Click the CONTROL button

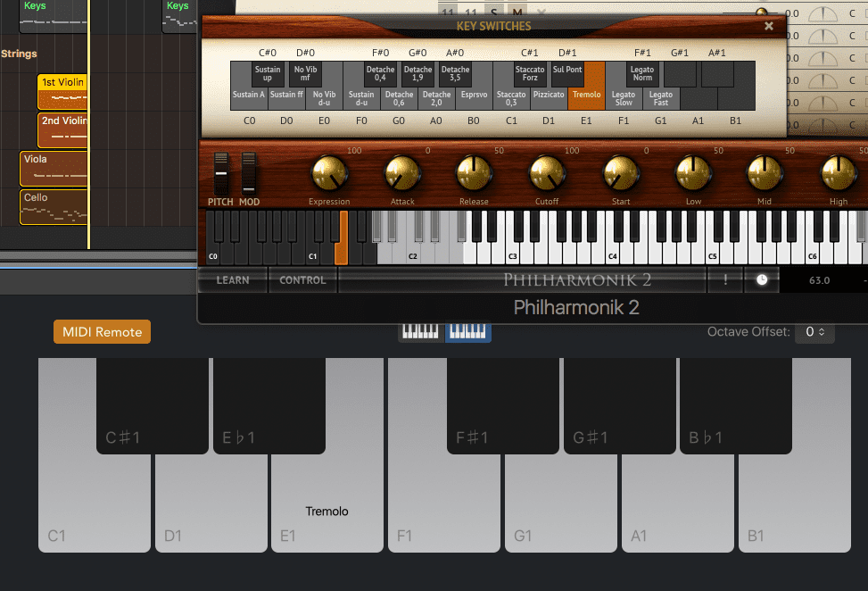tap(302, 279)
